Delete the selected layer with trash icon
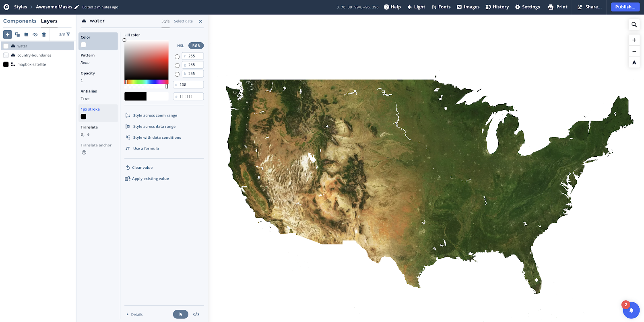This screenshot has width=644, height=322. (44, 35)
